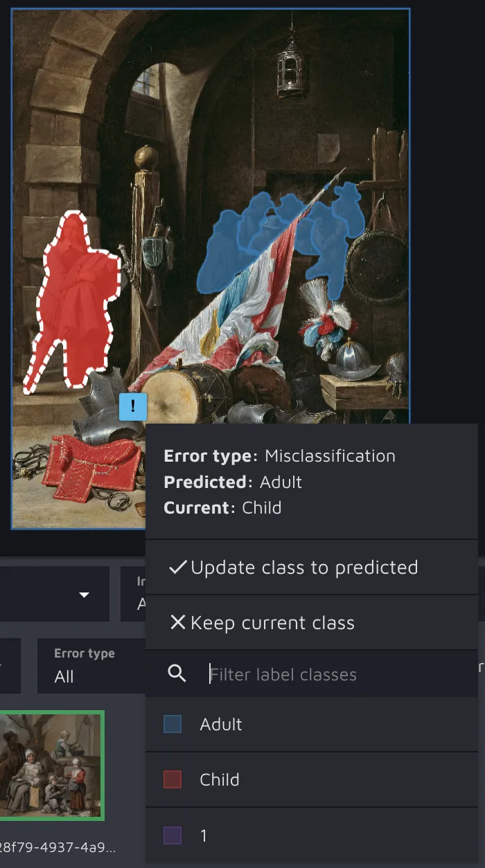The image size is (485, 868).
Task: Open the Error type dropdown
Action: 91,665
